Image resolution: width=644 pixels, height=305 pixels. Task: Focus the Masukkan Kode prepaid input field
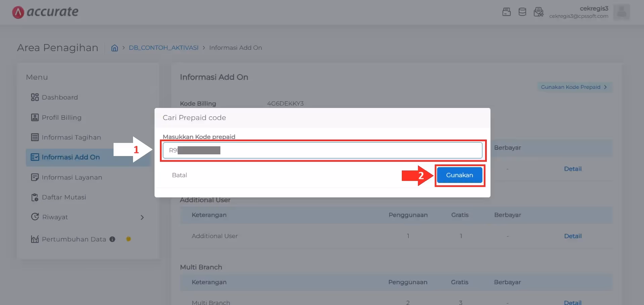pyautogui.click(x=323, y=150)
